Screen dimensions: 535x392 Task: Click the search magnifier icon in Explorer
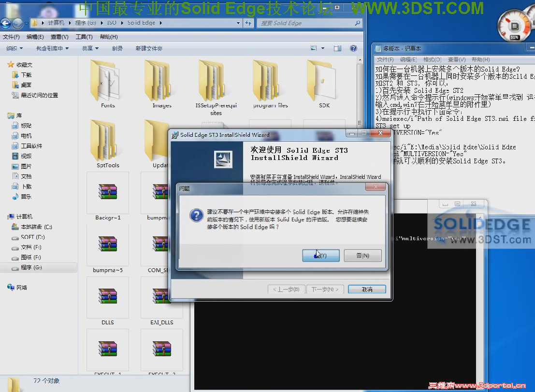click(x=357, y=23)
